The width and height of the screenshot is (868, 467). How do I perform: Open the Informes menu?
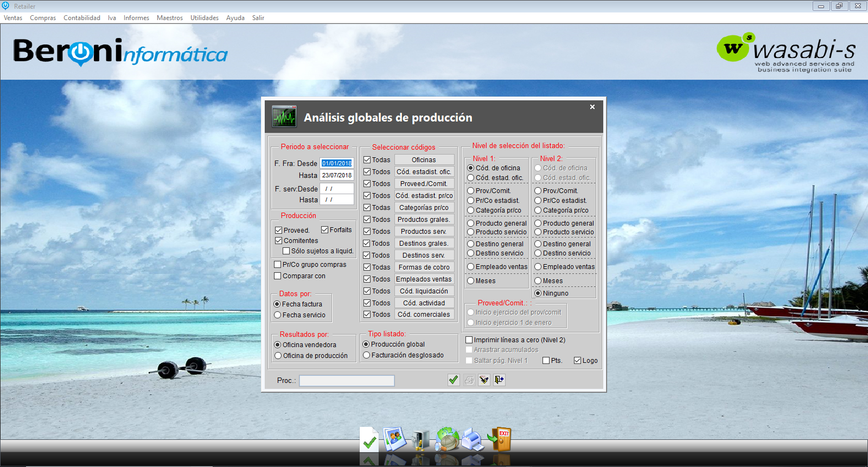click(x=136, y=18)
